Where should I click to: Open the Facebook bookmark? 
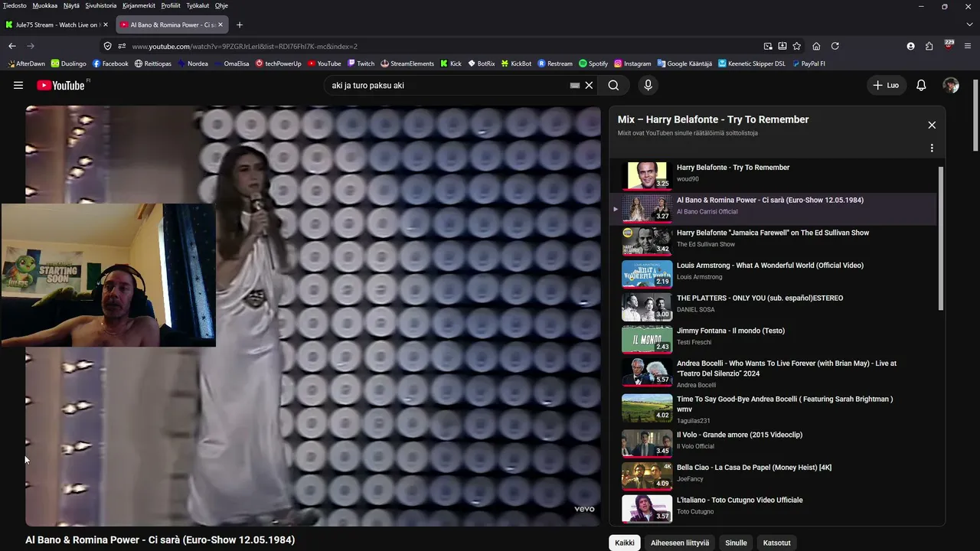pos(110,64)
